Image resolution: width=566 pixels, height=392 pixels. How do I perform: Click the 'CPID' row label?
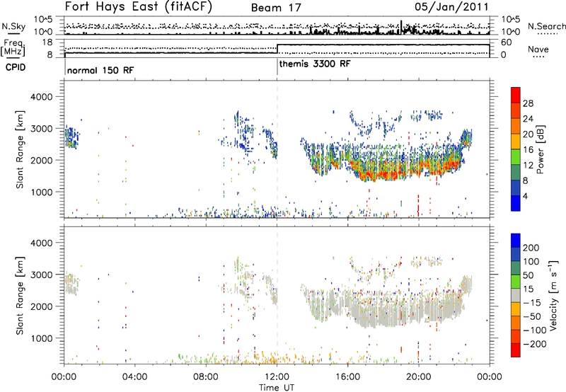pos(16,67)
